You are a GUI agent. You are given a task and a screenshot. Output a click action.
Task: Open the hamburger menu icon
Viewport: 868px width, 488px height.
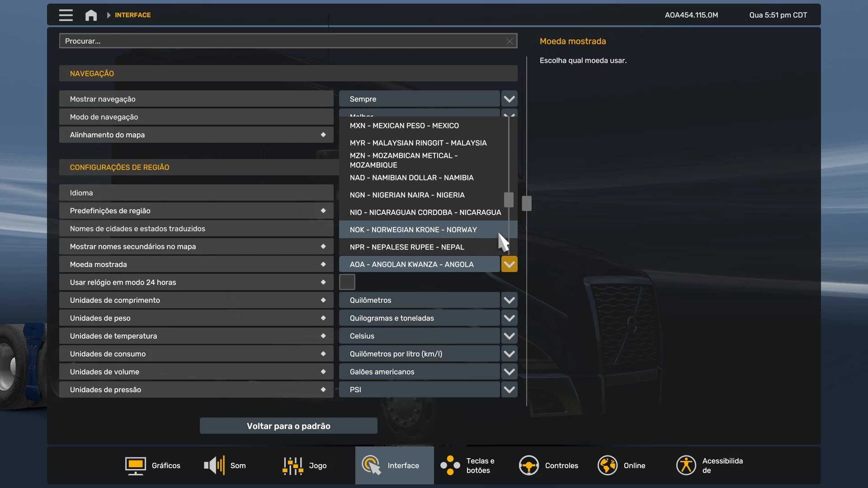tap(66, 15)
